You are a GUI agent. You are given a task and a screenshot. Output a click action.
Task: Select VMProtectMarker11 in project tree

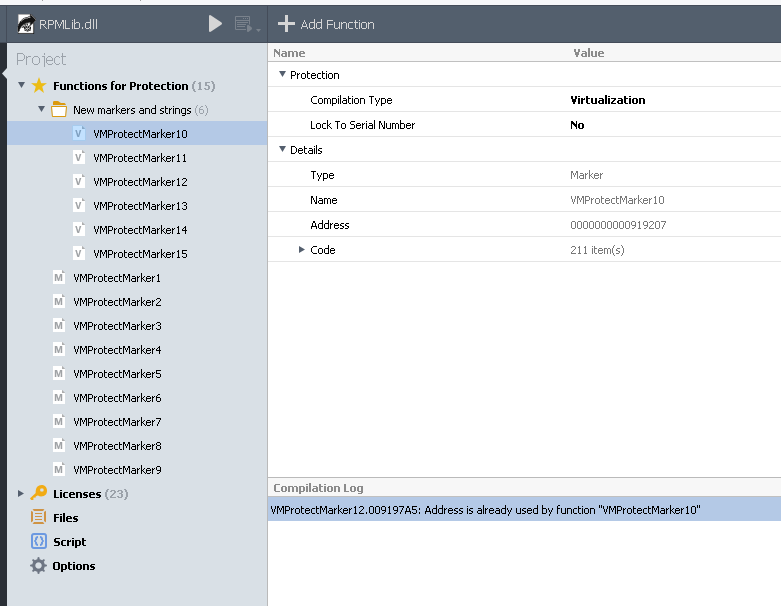(x=140, y=158)
